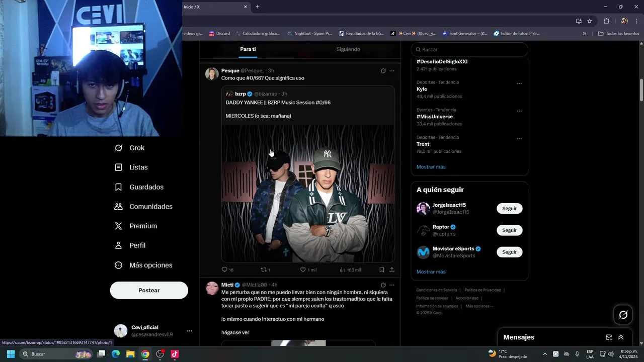Viewport: 644px width, 362px height.
Task: Open options for the #MissUniverse trend
Action: pos(519,112)
